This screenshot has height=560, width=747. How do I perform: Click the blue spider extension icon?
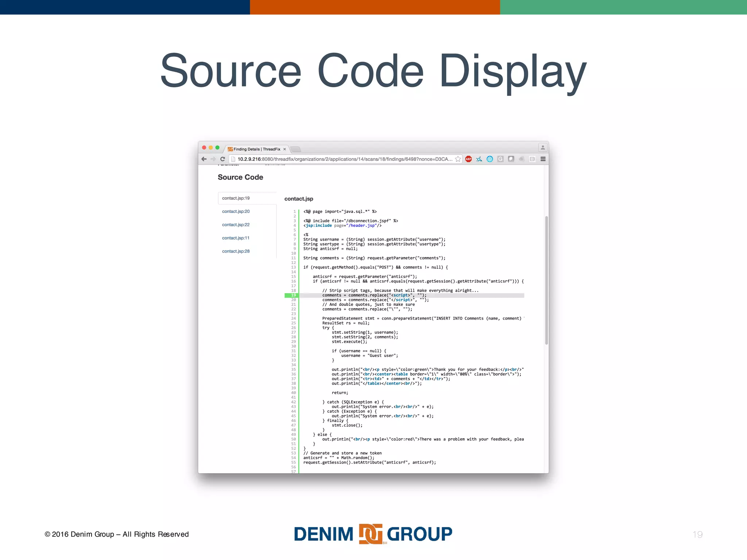(x=479, y=159)
